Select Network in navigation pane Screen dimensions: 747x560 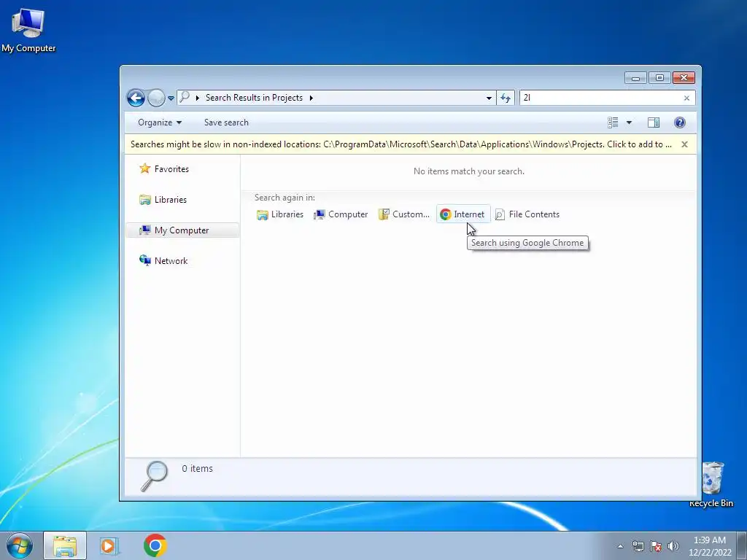[164, 260]
